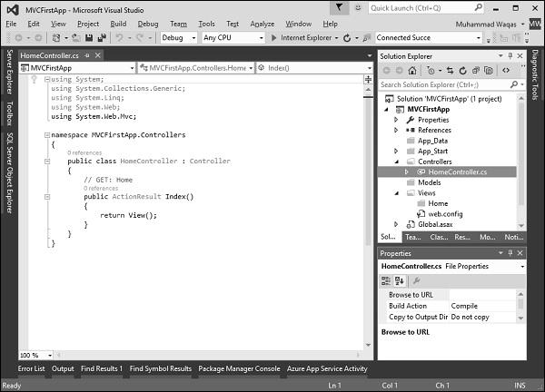Image resolution: width=545 pixels, height=392 pixels.
Task: Open the Debug configuration dropdown
Action: point(193,38)
